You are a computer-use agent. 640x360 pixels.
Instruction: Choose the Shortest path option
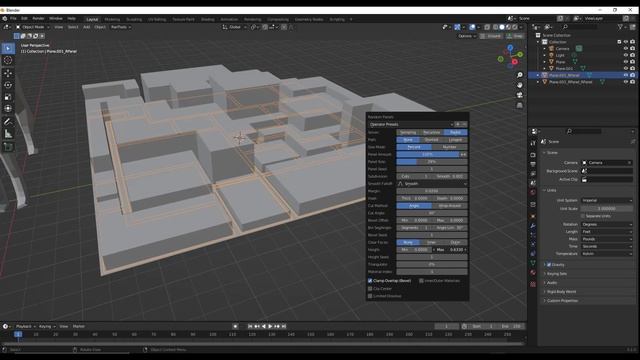(x=431, y=140)
